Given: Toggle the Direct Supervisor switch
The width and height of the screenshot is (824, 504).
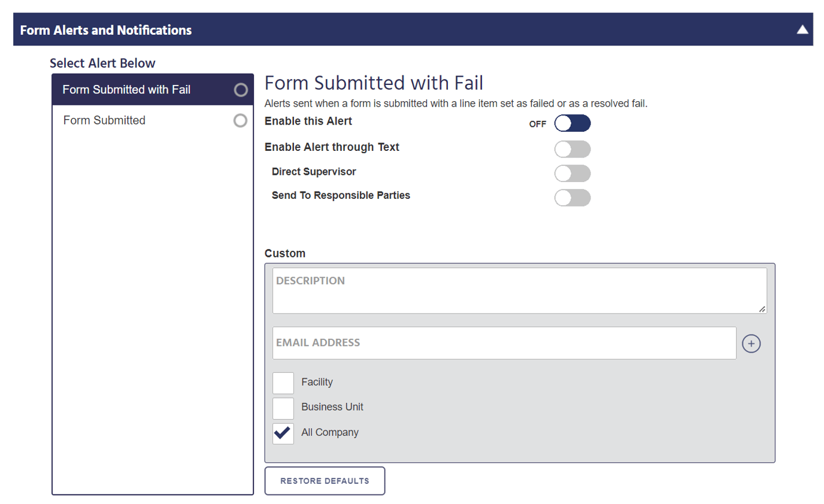Looking at the screenshot, I should point(573,174).
